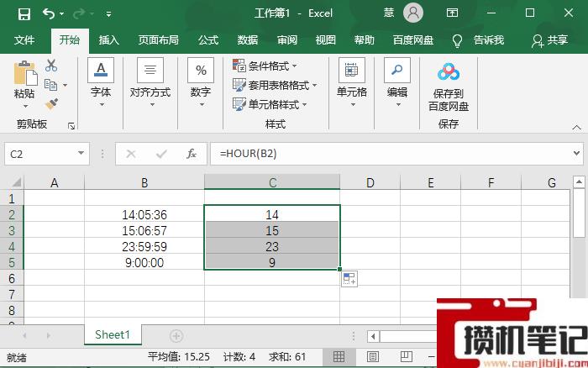The height and width of the screenshot is (368, 588).
Task: Undo the last action
Action: 48,14
